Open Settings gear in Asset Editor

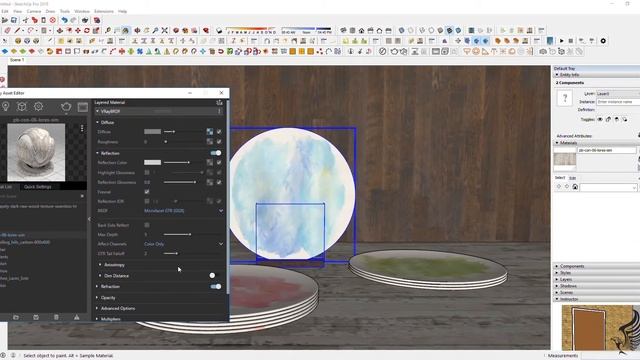[x=38, y=107]
